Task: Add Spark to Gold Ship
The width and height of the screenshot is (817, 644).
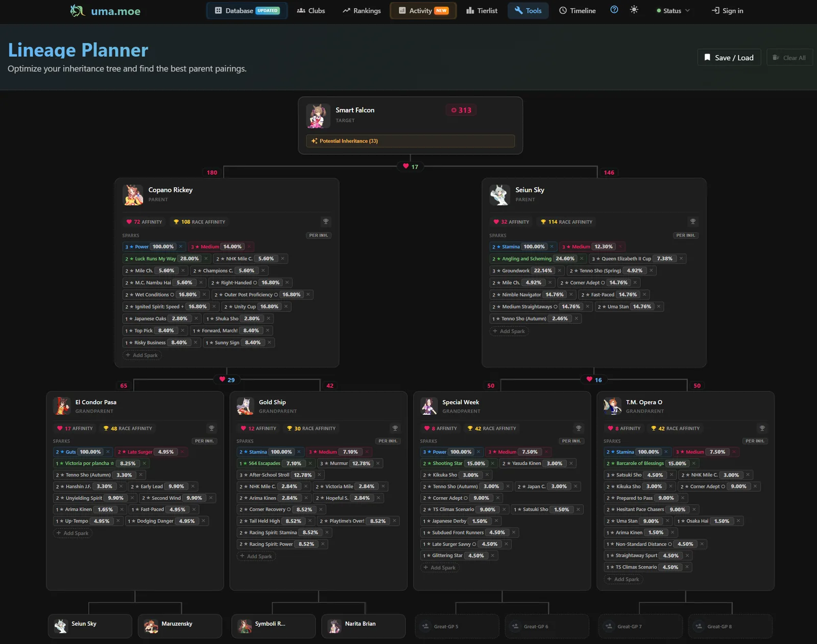Action: pos(256,556)
